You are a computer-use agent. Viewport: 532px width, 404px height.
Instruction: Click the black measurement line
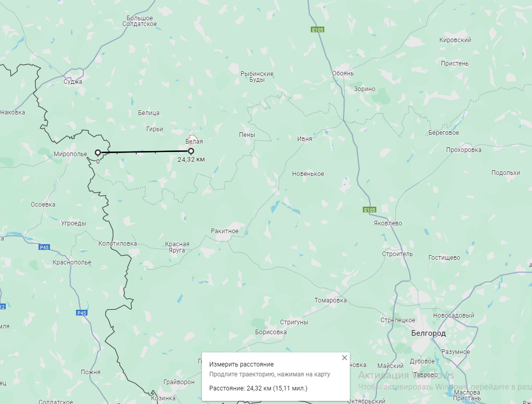(144, 152)
